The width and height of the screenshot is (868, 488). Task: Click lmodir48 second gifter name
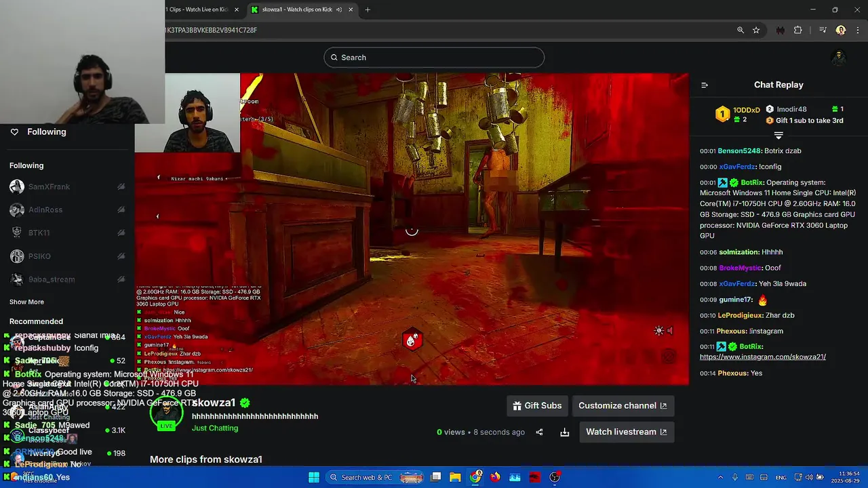(791, 109)
